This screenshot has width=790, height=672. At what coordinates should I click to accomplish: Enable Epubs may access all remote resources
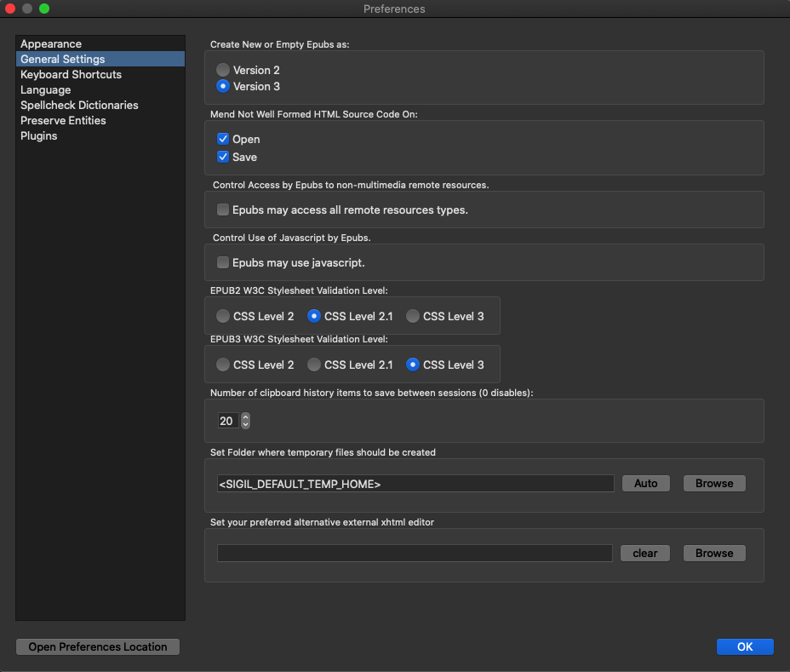point(223,210)
